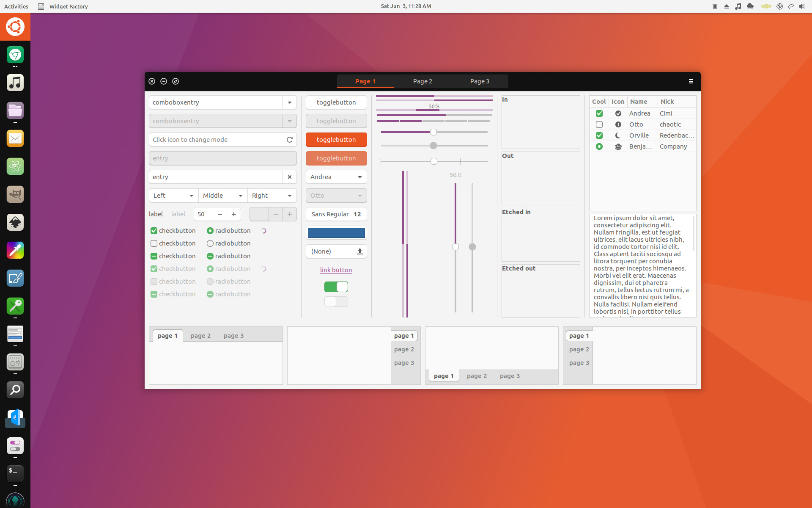Switch to Page 3 tab
The image size is (812, 508).
[x=479, y=81]
